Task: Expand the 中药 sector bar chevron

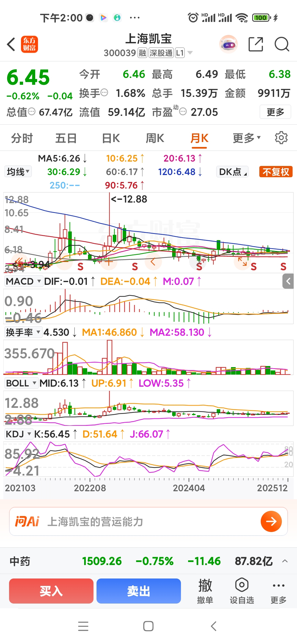Action: [285, 561]
